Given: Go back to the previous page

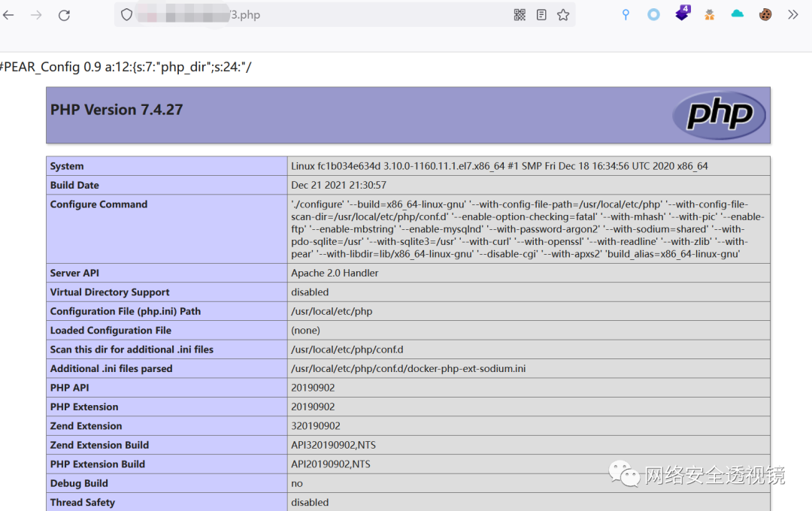Looking at the screenshot, I should (8, 15).
